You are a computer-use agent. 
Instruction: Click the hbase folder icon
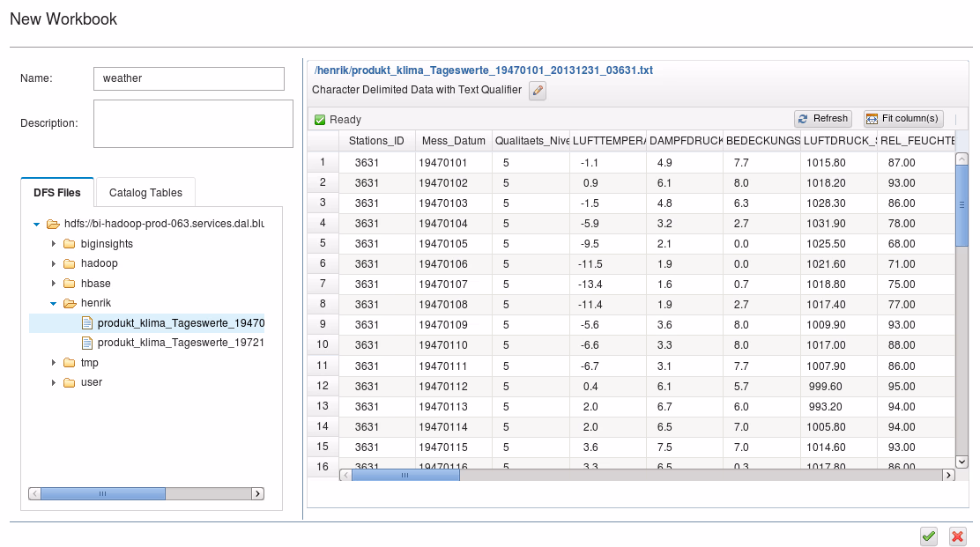click(69, 284)
